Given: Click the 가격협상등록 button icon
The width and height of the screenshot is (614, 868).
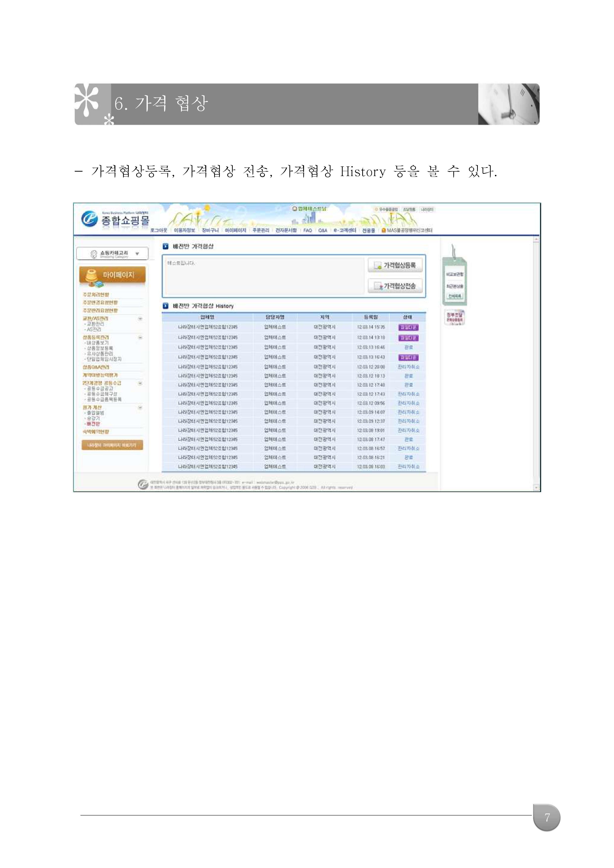Looking at the screenshot, I should click(x=378, y=265).
